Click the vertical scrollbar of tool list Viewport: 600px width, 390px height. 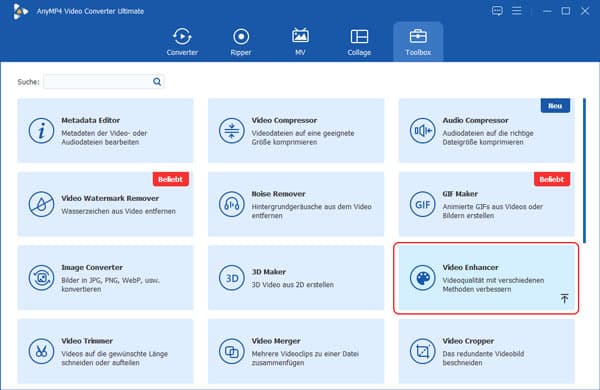[x=584, y=170]
